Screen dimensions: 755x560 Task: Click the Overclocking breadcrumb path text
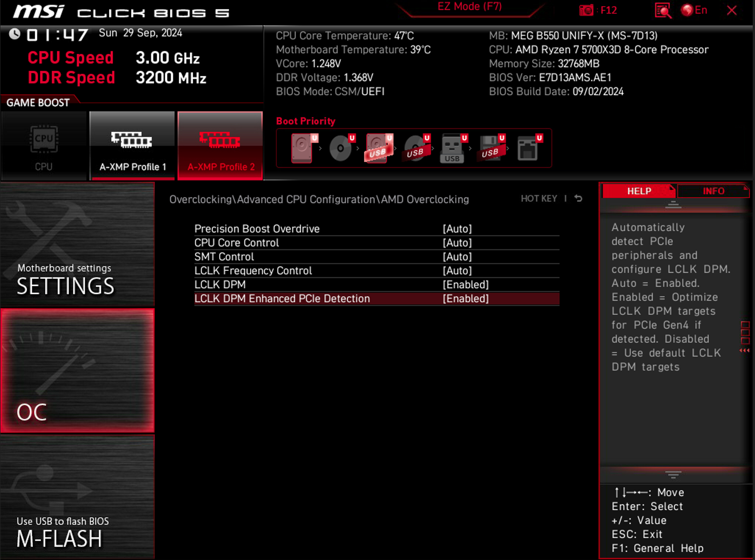(319, 199)
